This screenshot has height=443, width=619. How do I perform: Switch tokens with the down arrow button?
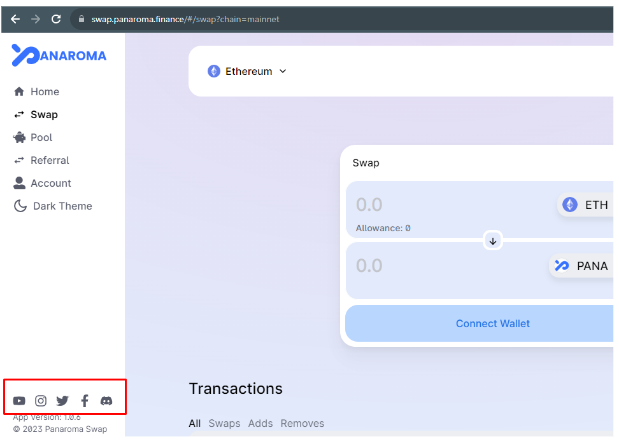pos(493,241)
